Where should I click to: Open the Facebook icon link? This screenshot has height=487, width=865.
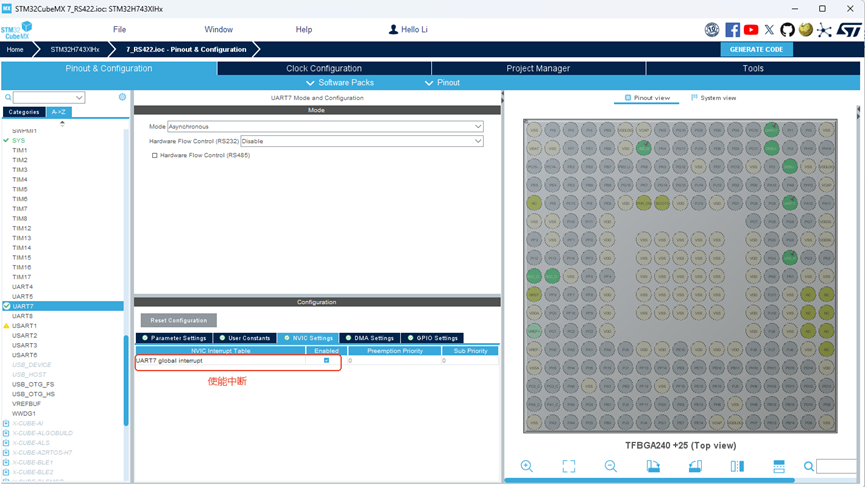(x=733, y=30)
